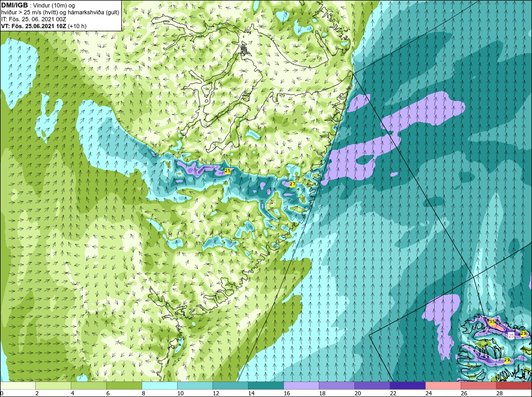This screenshot has width=532, height=397.
Task: Choose the 22–24 m/s dark indigo legend swatch
Action: click(408, 386)
